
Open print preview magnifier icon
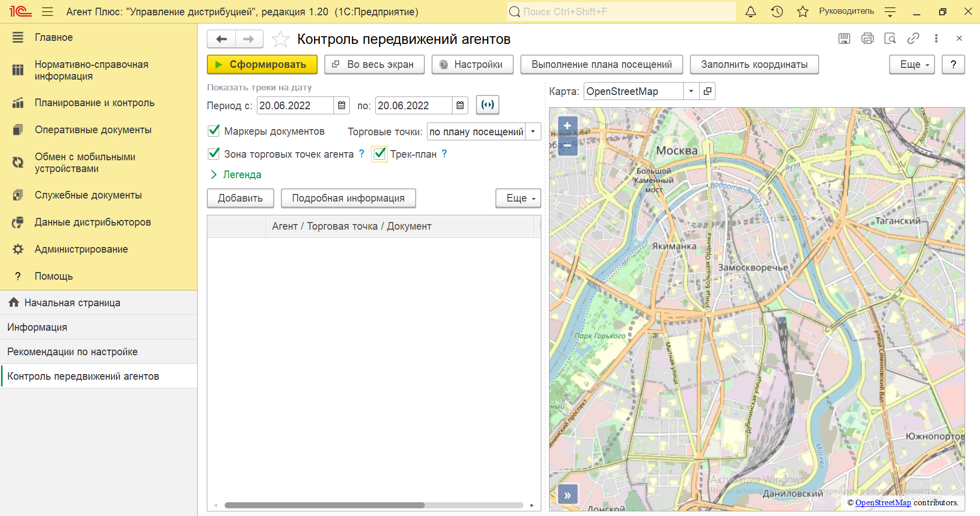(x=890, y=38)
